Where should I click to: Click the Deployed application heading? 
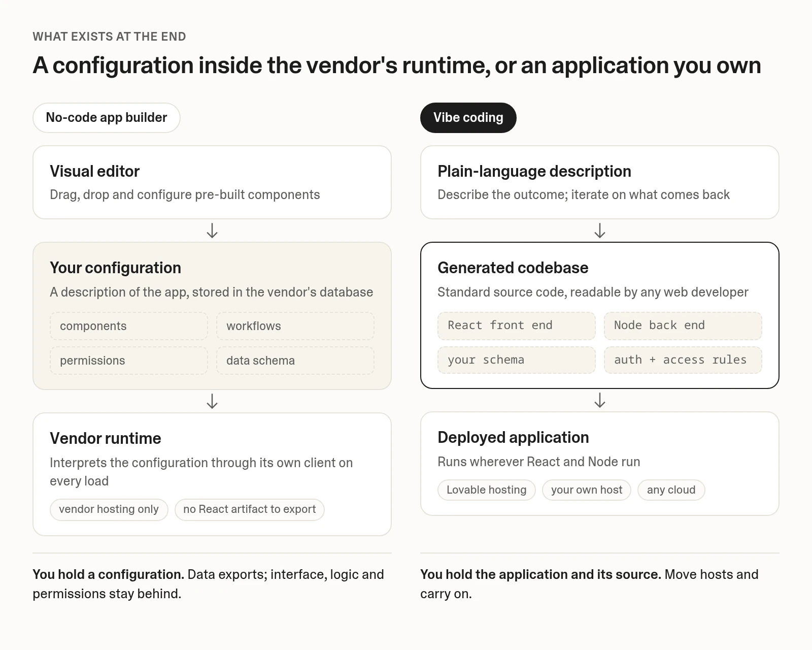(x=513, y=437)
